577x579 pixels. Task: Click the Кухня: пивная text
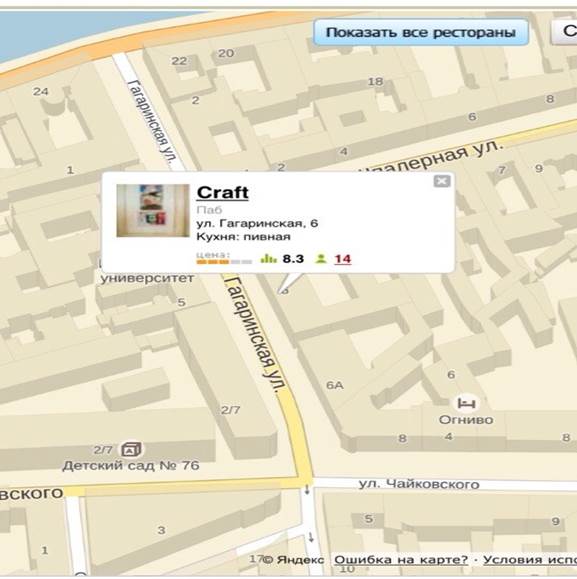click(243, 237)
